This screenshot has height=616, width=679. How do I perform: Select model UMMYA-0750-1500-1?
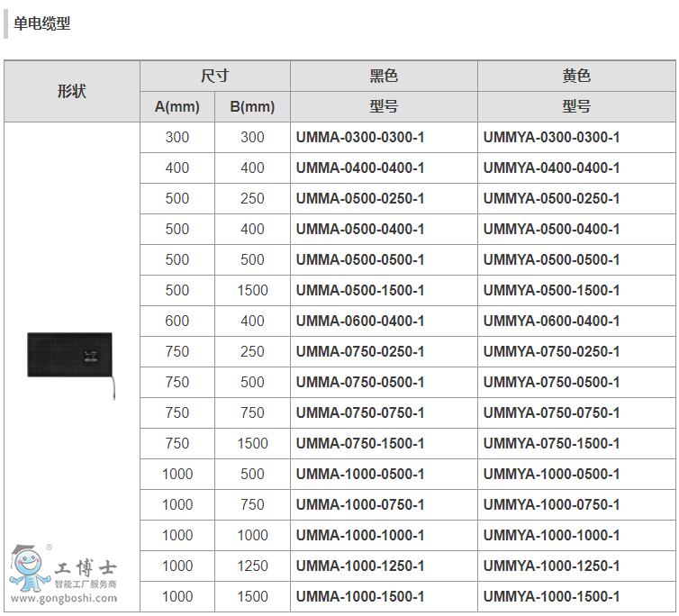551,443
